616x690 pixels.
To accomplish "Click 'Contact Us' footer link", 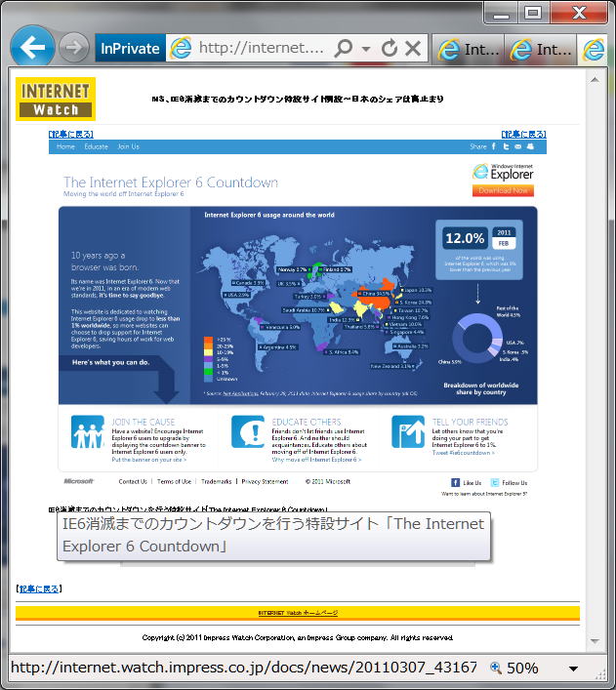I will click(x=133, y=481).
